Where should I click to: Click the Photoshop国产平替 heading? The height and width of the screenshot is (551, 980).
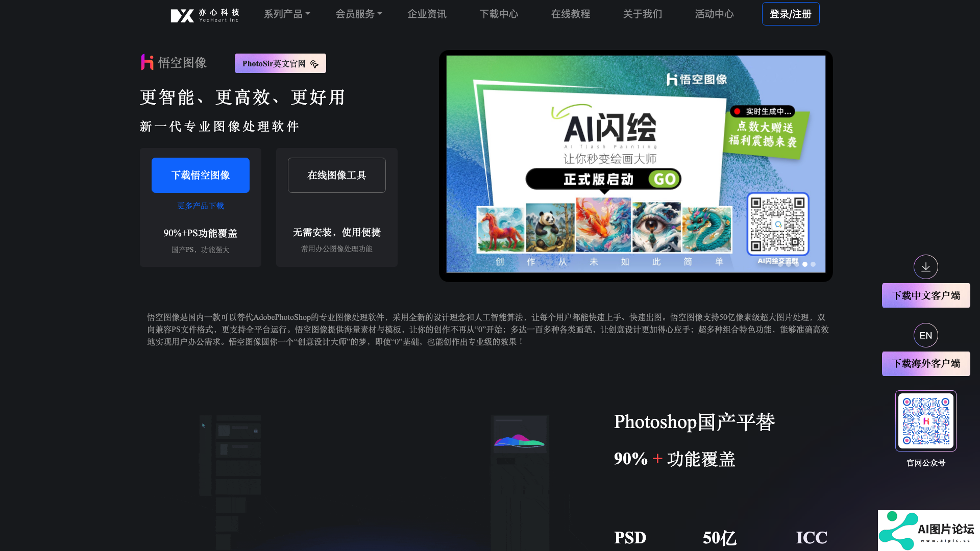(x=694, y=422)
